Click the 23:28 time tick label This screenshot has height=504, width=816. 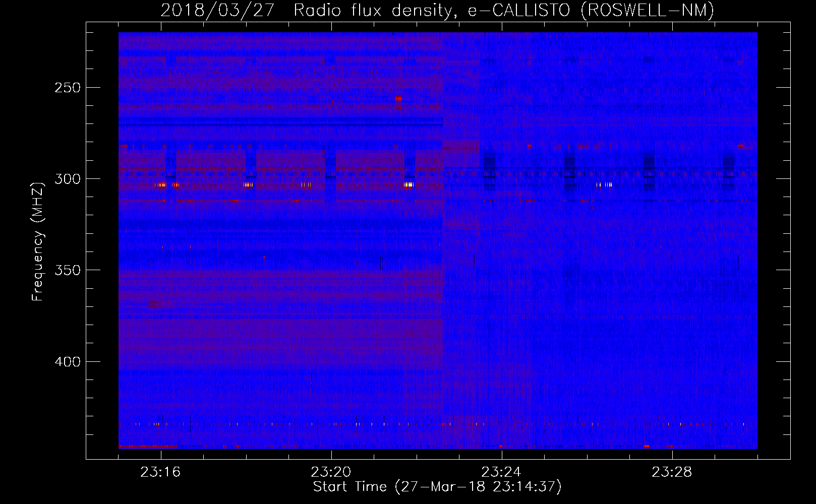[x=672, y=472]
